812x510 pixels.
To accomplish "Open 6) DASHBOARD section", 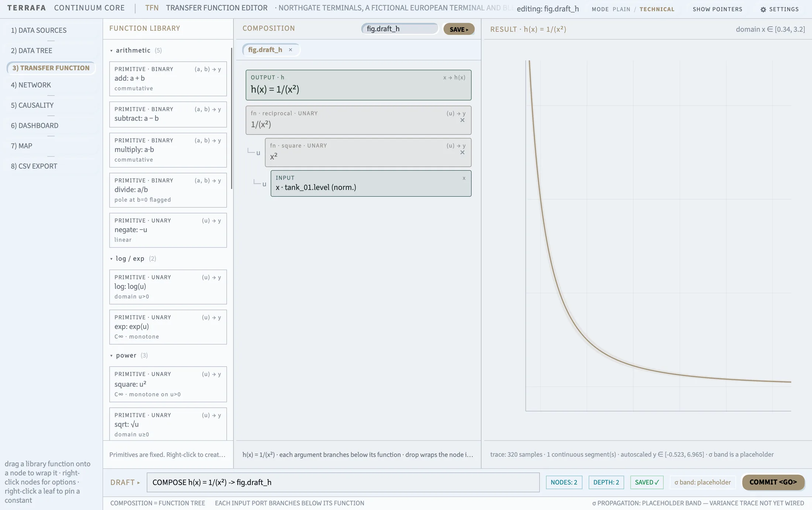I will coord(51,125).
